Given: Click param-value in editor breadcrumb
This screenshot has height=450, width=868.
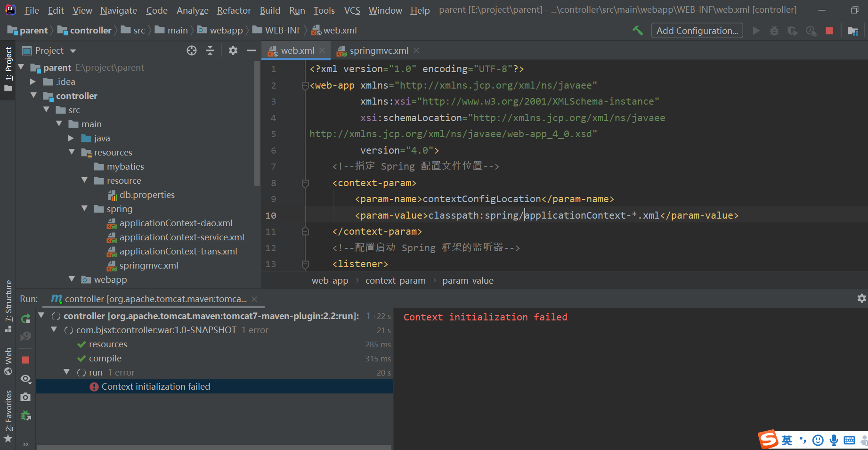Looking at the screenshot, I should click(x=468, y=281).
